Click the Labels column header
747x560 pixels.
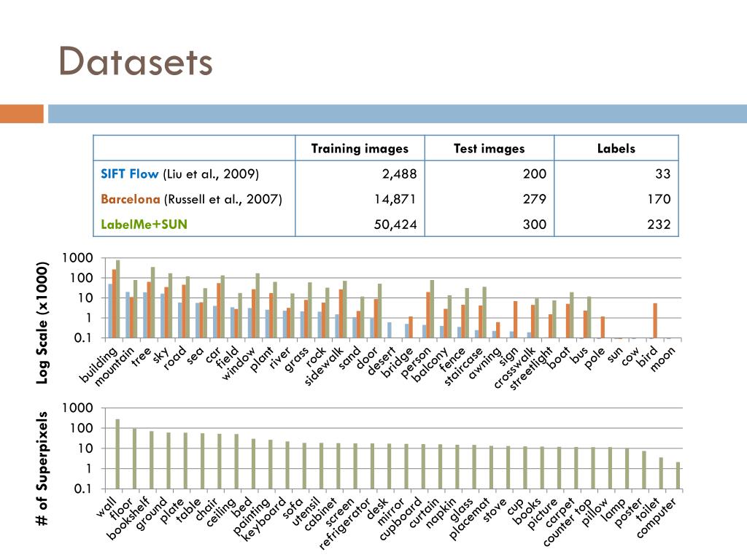[616, 149]
